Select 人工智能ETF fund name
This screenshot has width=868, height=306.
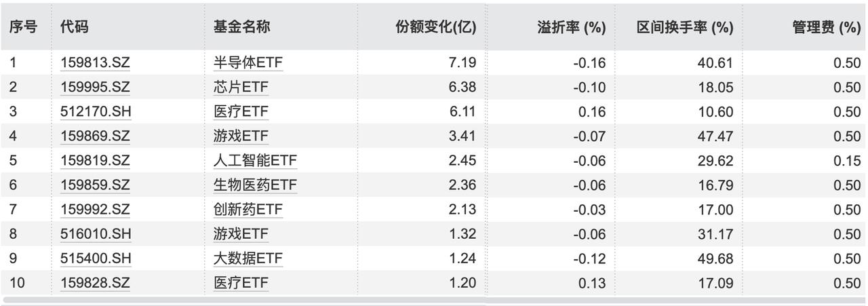coord(255,161)
